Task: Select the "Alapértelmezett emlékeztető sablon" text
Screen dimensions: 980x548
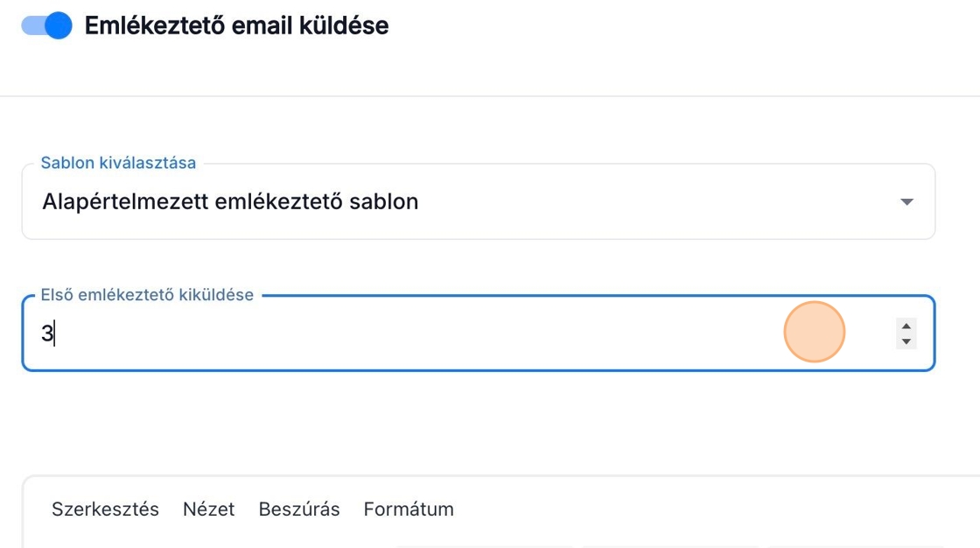Action: click(x=230, y=202)
